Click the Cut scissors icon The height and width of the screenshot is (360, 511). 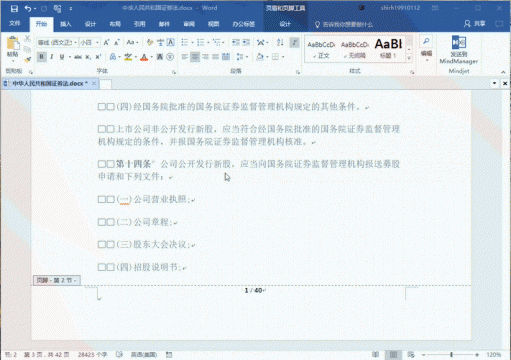click(27, 39)
